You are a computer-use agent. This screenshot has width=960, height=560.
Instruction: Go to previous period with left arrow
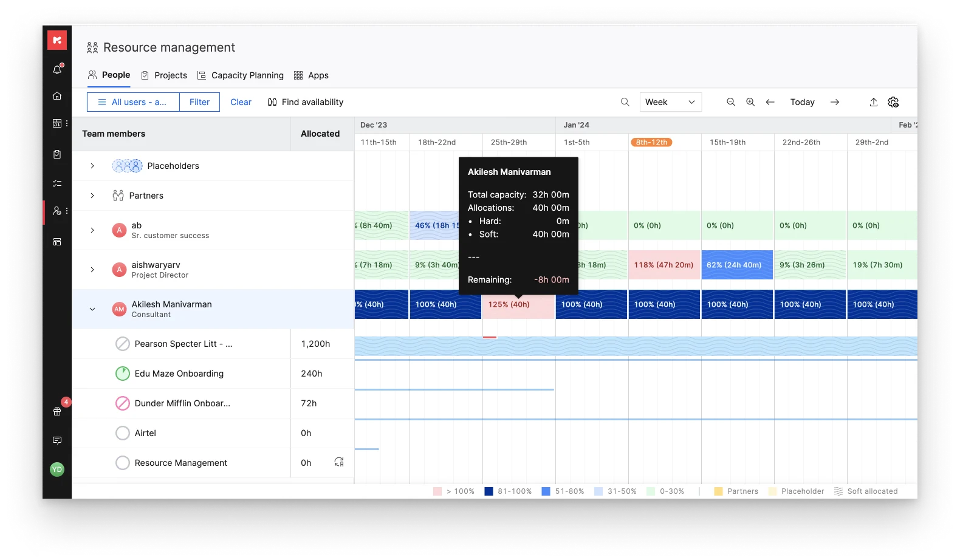(770, 102)
